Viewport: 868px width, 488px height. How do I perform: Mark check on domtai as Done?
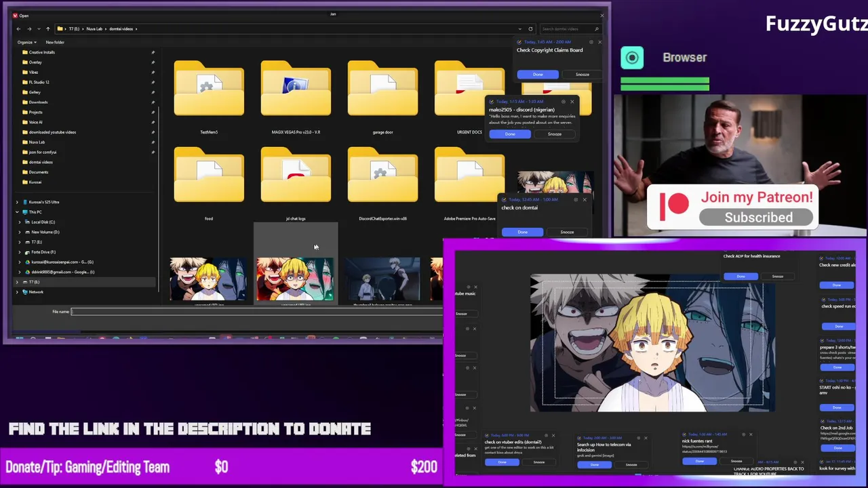click(x=522, y=232)
